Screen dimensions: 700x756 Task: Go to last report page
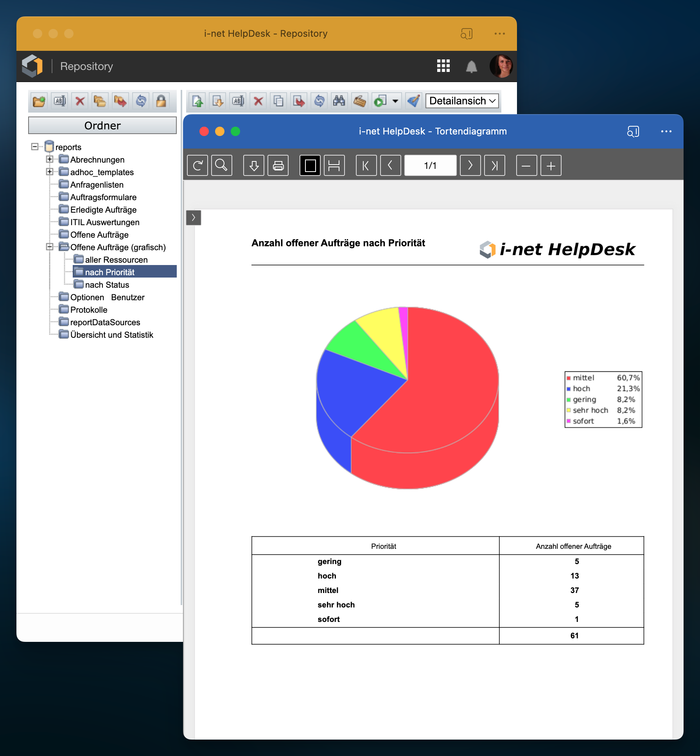click(x=495, y=165)
